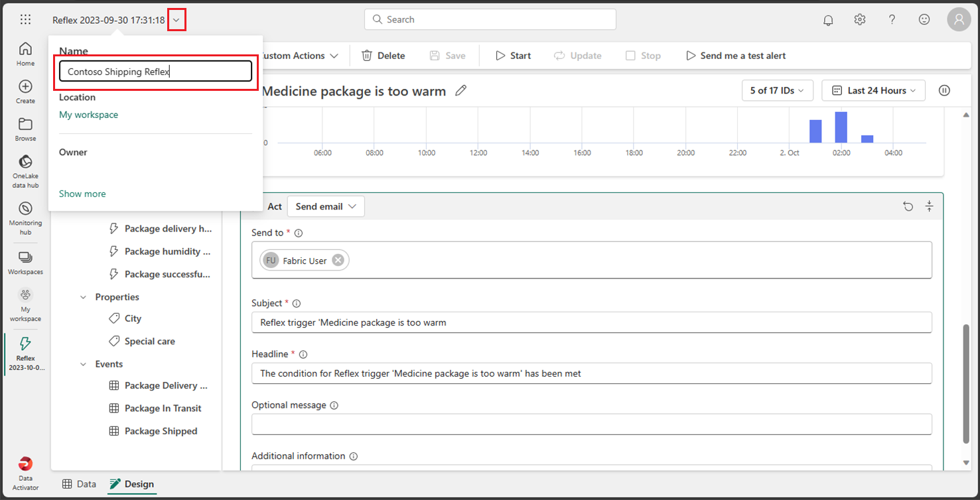Collapse the Act card
This screenshot has width=980, height=500.
pyautogui.click(x=929, y=206)
